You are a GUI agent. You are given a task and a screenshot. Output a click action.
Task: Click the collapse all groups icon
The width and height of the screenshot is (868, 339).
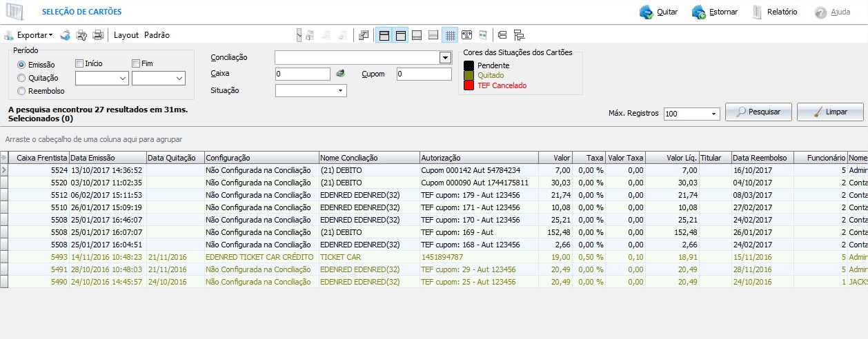[x=502, y=34]
